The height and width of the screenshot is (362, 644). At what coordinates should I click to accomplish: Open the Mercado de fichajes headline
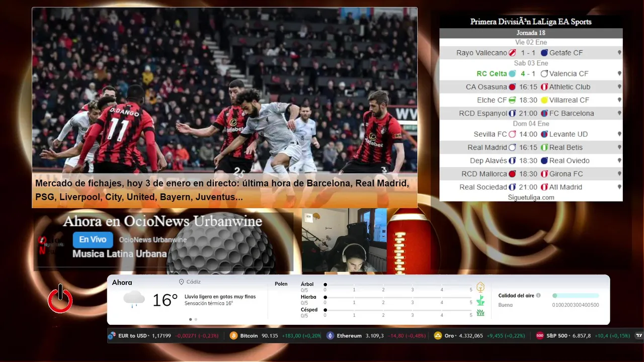point(222,191)
